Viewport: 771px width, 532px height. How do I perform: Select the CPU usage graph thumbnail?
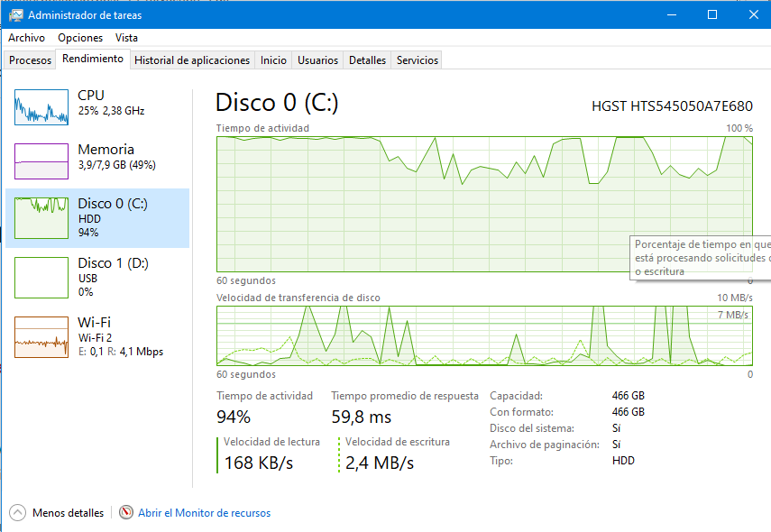click(41, 107)
